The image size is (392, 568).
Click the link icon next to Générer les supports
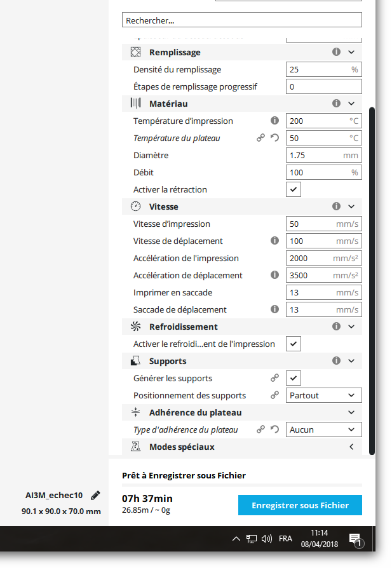tap(275, 378)
